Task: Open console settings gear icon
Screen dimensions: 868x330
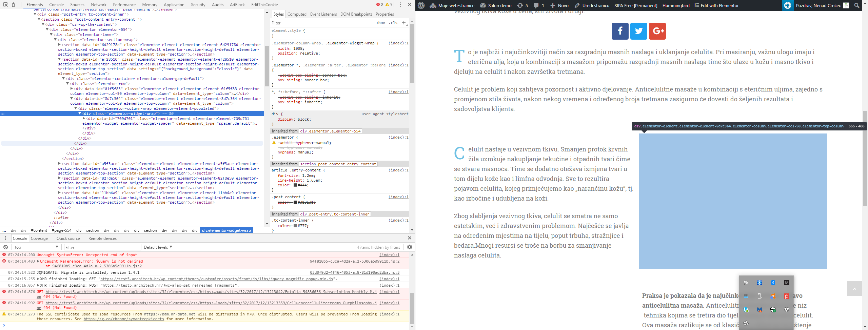Action: click(409, 247)
